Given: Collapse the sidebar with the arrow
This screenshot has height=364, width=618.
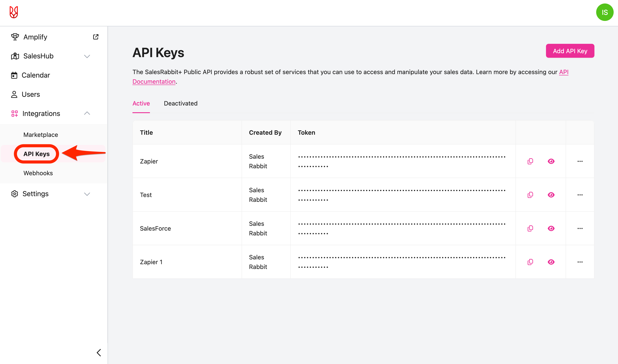Looking at the screenshot, I should tap(99, 352).
